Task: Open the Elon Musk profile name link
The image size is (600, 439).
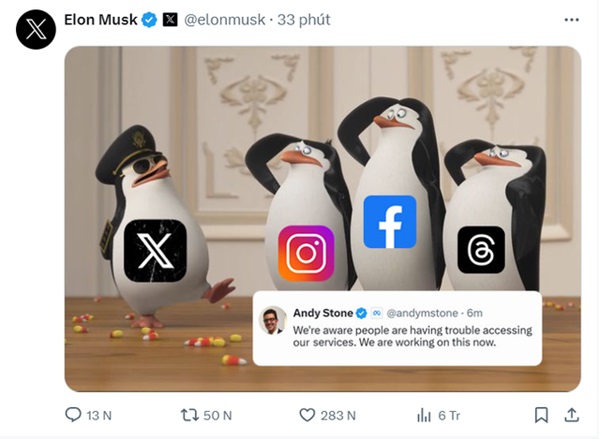Action: pyautogui.click(x=101, y=19)
